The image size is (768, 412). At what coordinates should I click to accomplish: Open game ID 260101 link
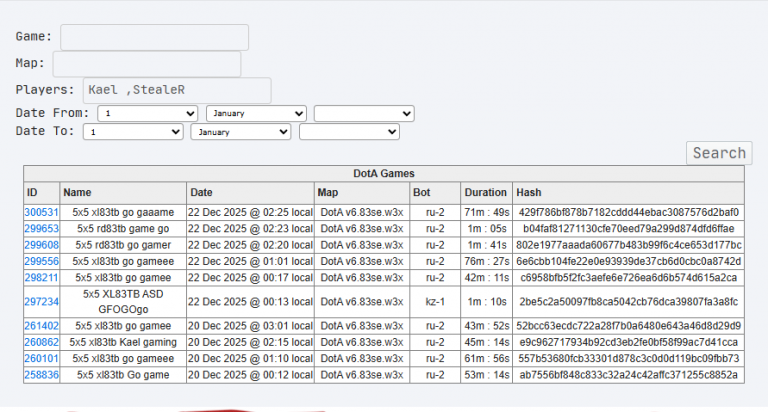(x=42, y=359)
